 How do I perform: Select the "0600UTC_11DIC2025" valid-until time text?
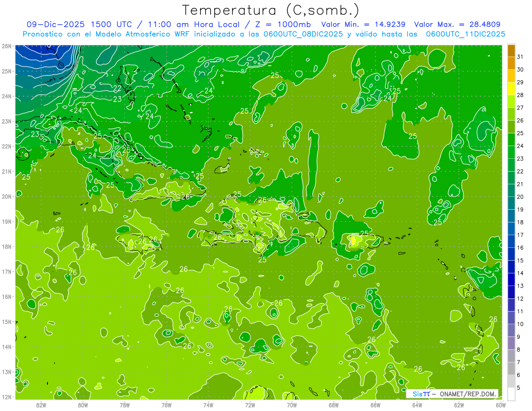(x=465, y=34)
